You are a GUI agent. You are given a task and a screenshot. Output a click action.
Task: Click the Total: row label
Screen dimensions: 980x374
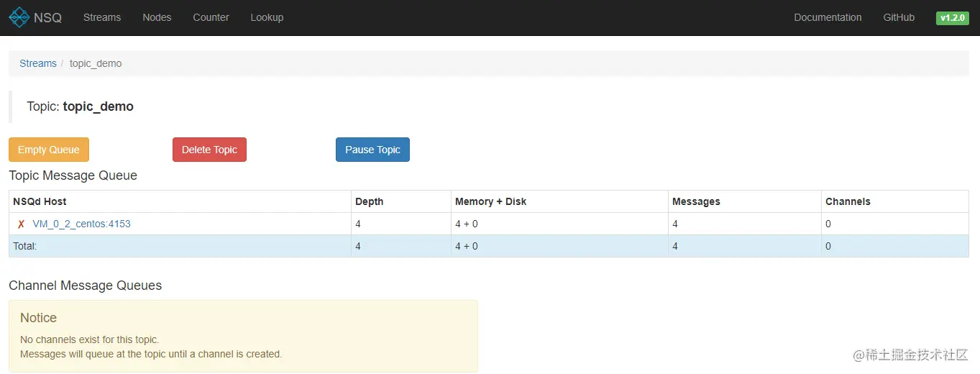(x=25, y=246)
